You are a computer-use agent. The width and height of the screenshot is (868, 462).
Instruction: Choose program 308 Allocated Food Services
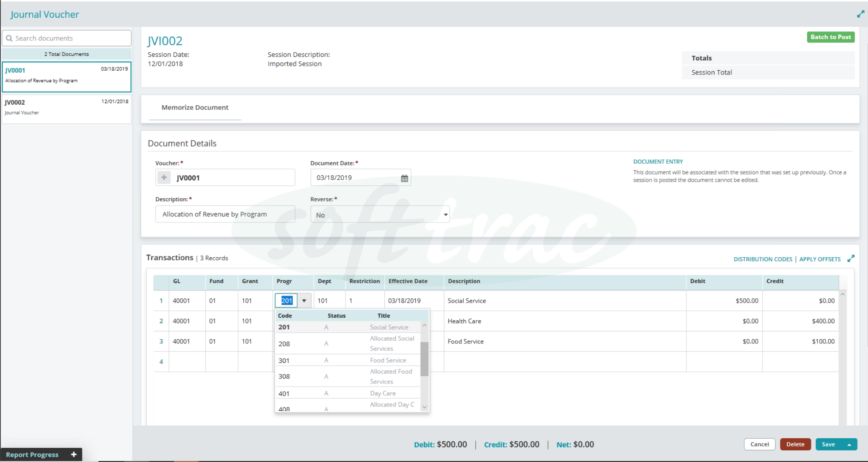(348, 376)
